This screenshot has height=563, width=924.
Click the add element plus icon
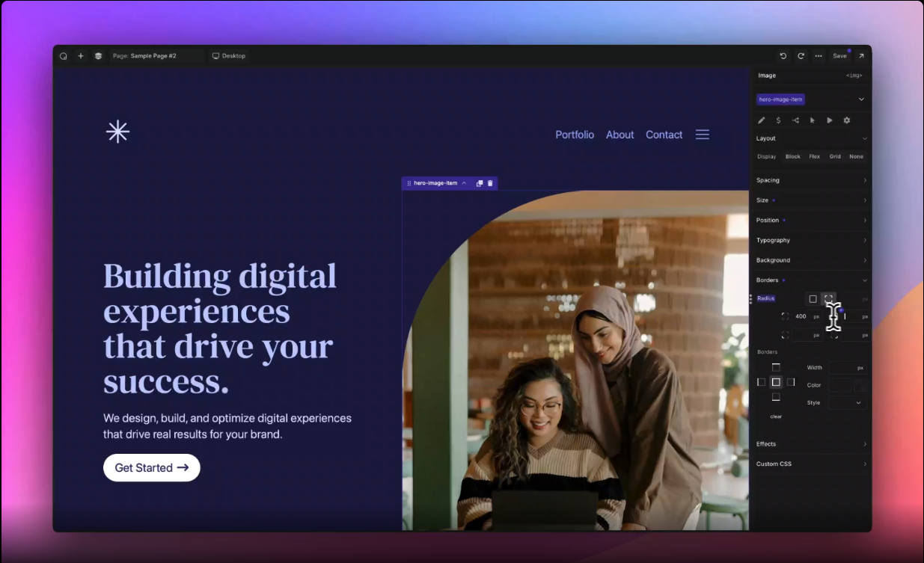point(81,56)
